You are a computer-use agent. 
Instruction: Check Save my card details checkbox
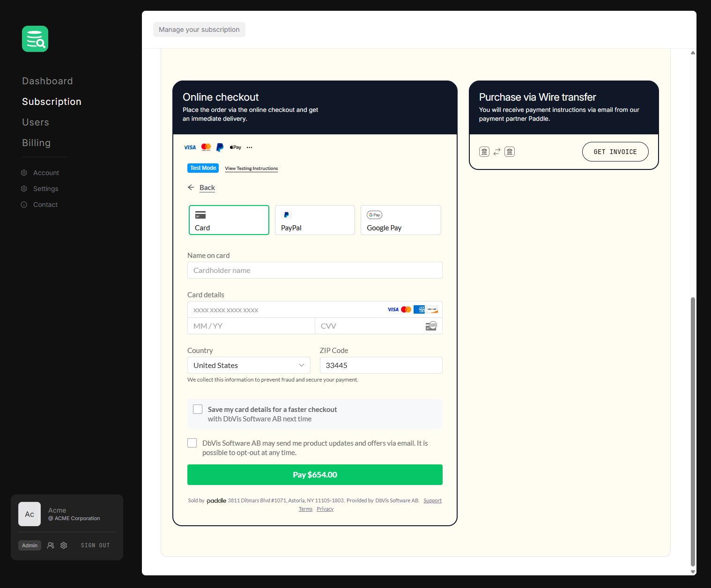click(x=198, y=409)
